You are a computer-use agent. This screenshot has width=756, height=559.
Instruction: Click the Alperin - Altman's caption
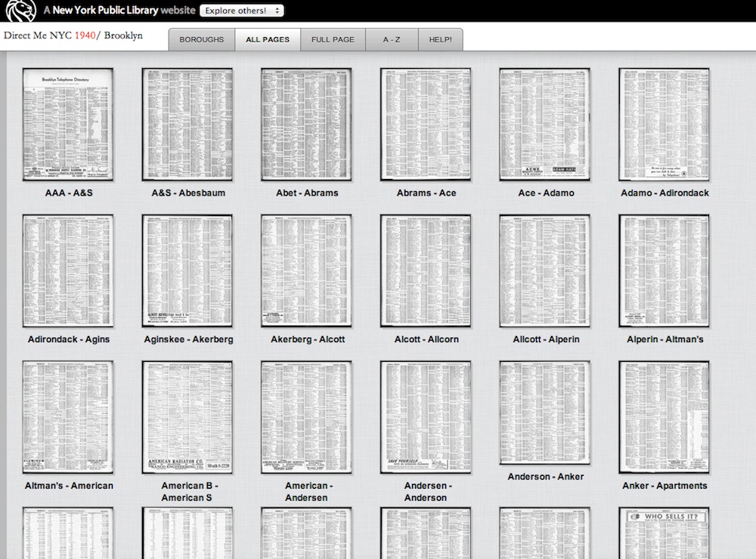665,339
